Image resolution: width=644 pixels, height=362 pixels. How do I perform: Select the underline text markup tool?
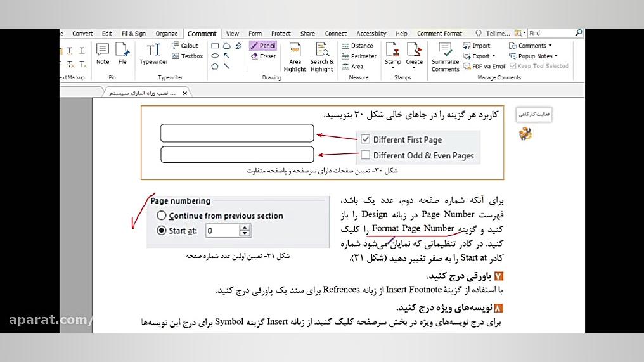[x=82, y=50]
